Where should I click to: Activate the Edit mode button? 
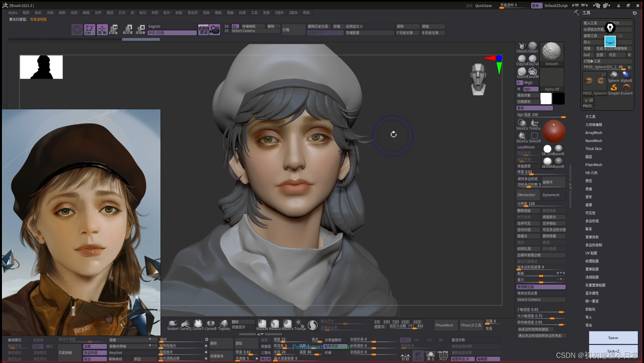[x=89, y=30]
